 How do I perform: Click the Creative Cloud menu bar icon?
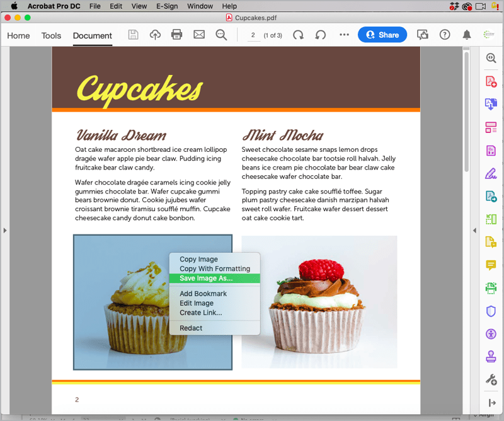(x=467, y=6)
